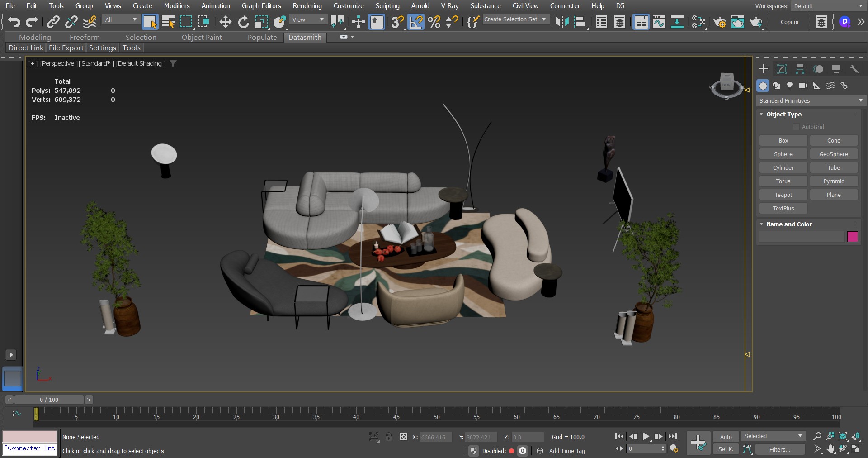Open the V-Ray menu

pos(450,6)
